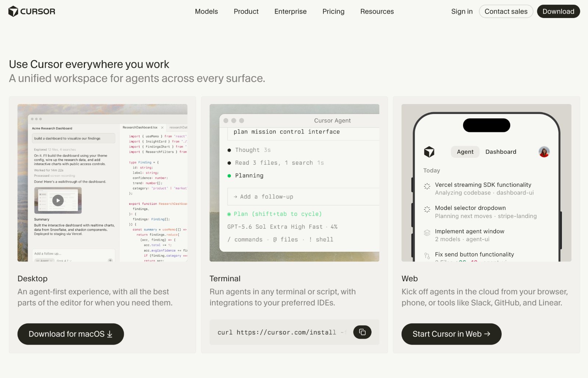Click Download for macOS button
Image resolution: width=588 pixels, height=378 pixels.
pos(71,334)
